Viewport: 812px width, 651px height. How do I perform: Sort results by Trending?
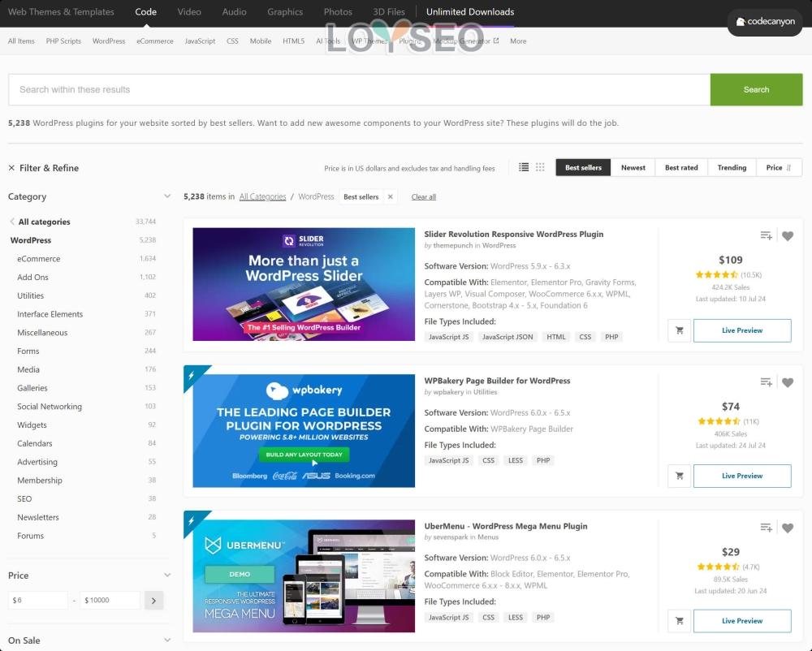click(x=731, y=167)
